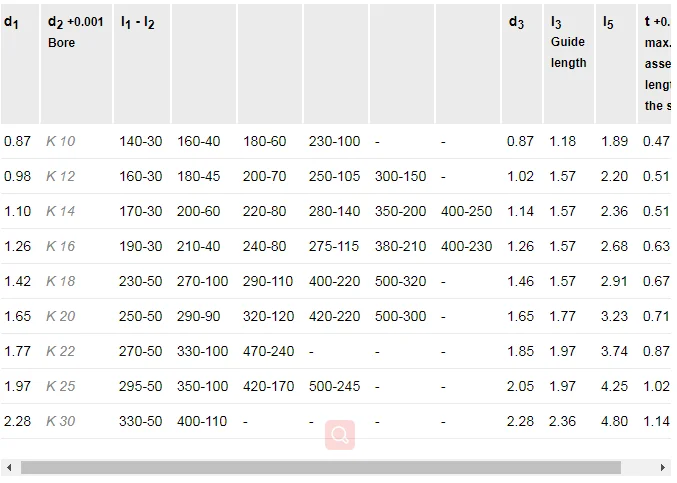This screenshot has width=677, height=483.
Task: Click the scrollbar left arrow
Action: pos(9,467)
